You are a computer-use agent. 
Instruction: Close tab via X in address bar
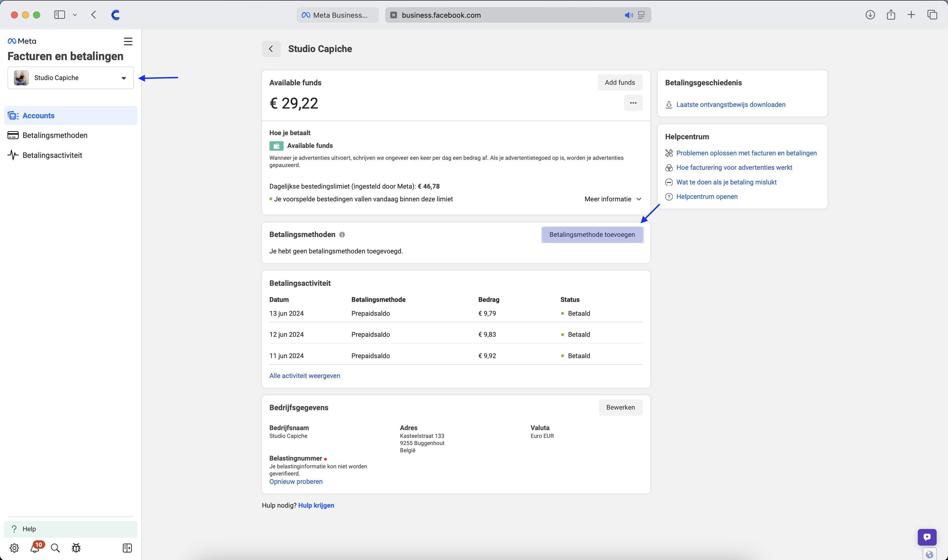tap(394, 15)
